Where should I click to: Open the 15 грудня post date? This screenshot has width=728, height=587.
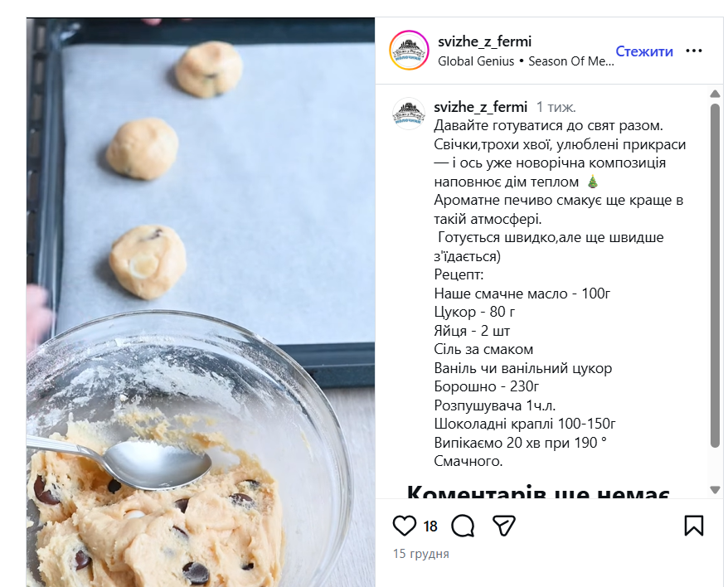point(420,554)
